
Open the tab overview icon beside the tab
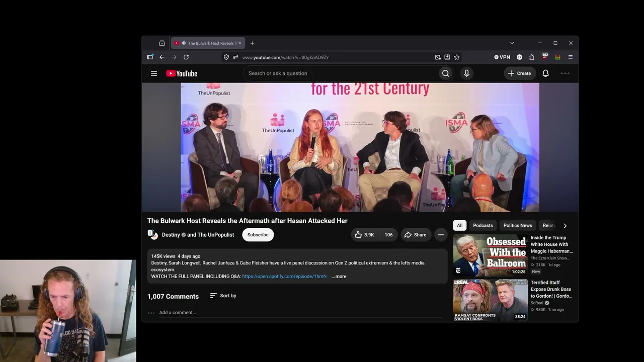[x=162, y=43]
